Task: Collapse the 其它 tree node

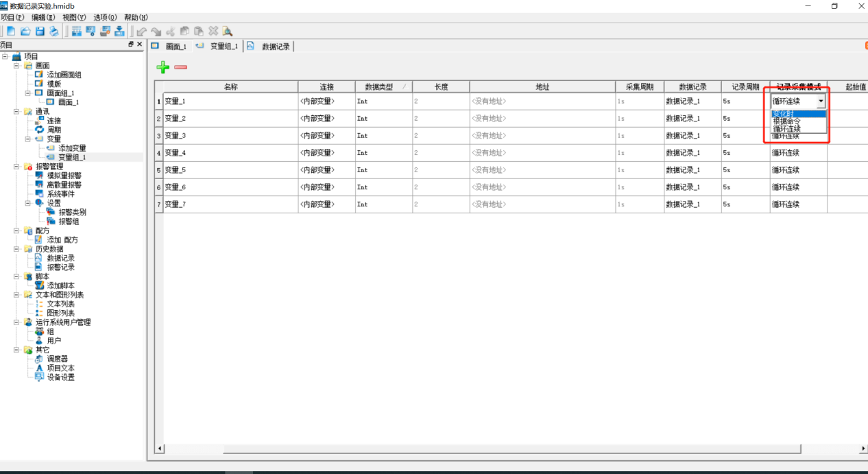Action: click(x=16, y=349)
